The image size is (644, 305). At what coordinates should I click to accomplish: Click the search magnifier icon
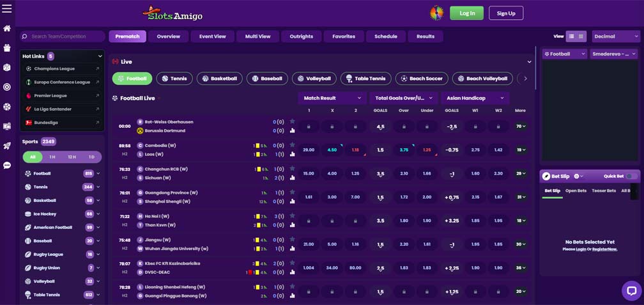pyautogui.click(x=25, y=36)
